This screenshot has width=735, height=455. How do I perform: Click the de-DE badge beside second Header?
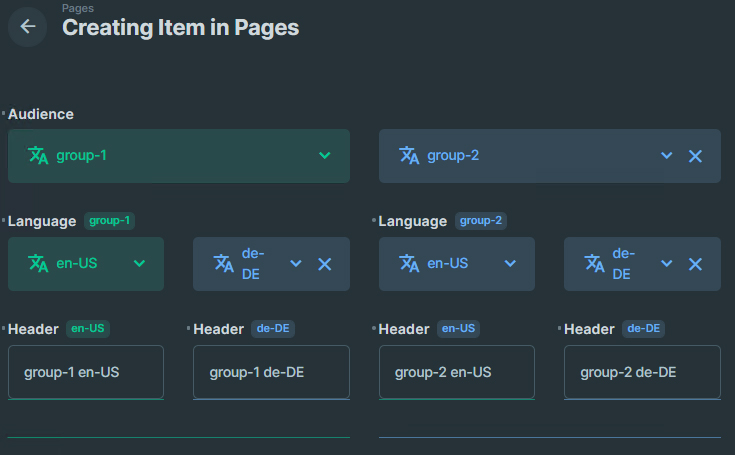(x=273, y=328)
